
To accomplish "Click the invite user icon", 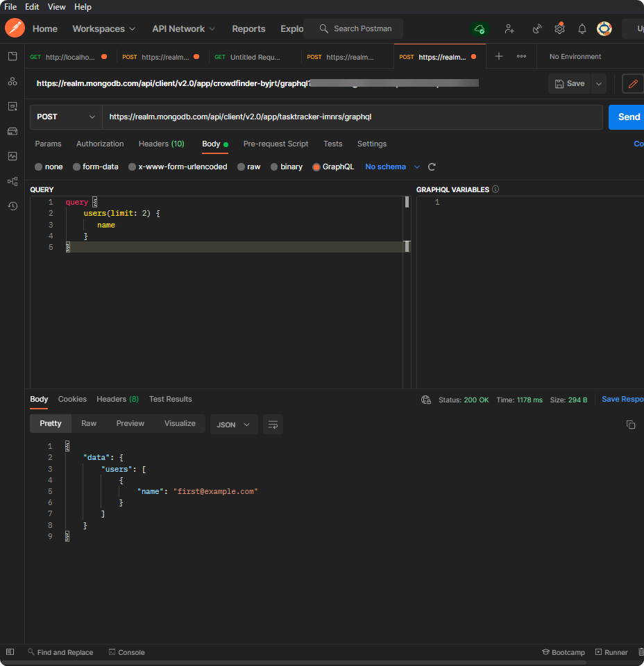I will (509, 29).
